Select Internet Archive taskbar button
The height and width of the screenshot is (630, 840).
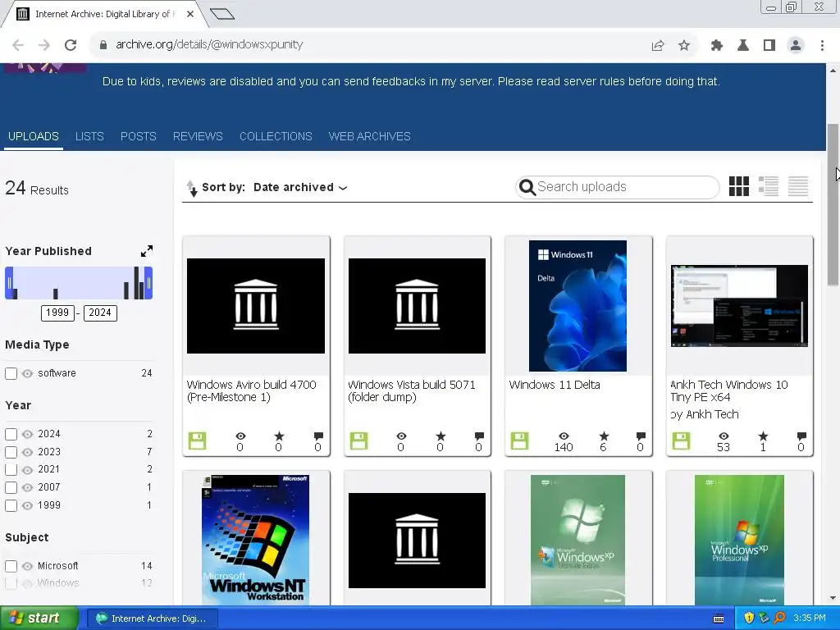click(153, 619)
